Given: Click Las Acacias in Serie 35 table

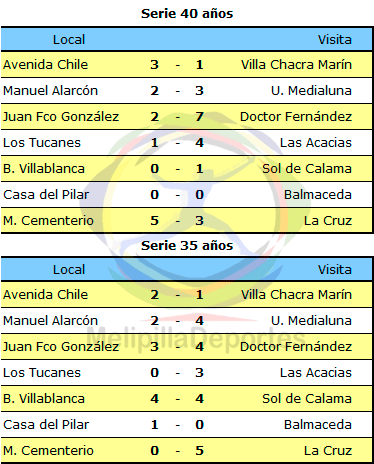Looking at the screenshot, I should (x=316, y=373).
